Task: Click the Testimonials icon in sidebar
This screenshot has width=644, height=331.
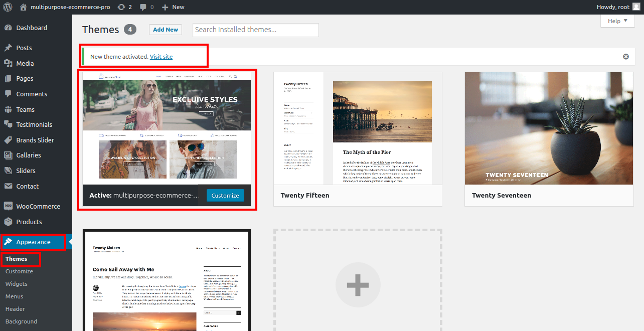Action: tap(8, 124)
